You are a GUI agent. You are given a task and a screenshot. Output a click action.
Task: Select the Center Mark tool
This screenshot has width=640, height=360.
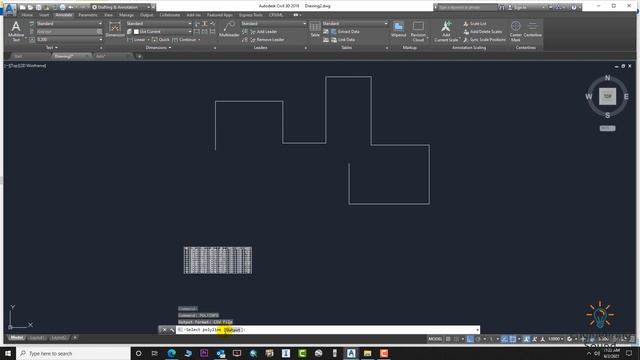point(516,31)
